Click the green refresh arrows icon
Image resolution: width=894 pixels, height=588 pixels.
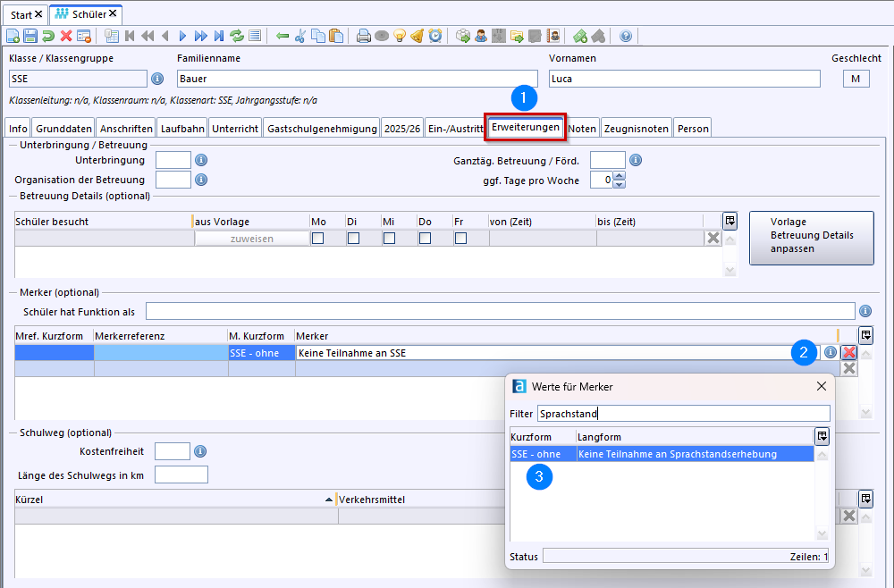pos(237,36)
